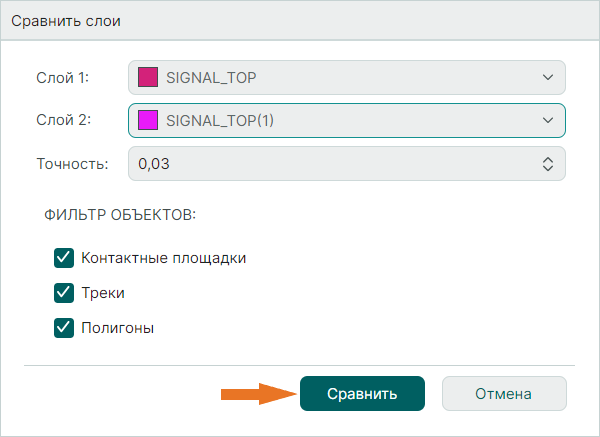Click the magenta SIGNAL_TOP(1) color swatch

click(x=148, y=121)
